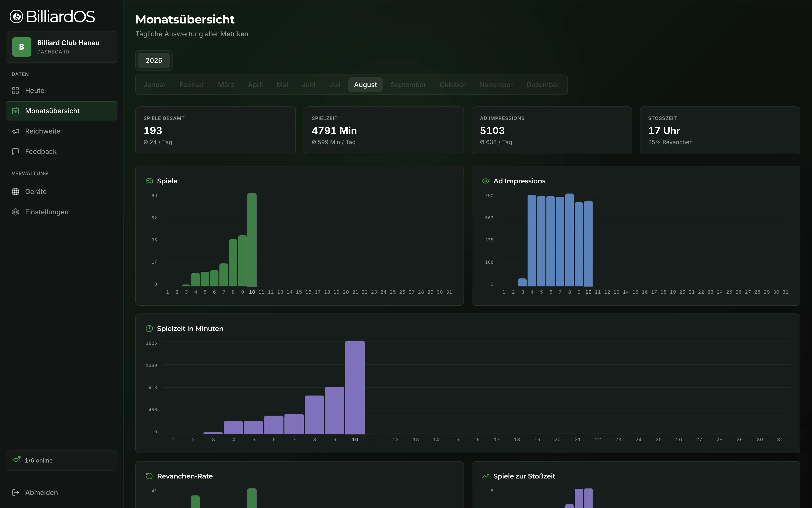Screen dimensions: 812x508
Task: Switch to the November tab
Action: click(x=496, y=85)
